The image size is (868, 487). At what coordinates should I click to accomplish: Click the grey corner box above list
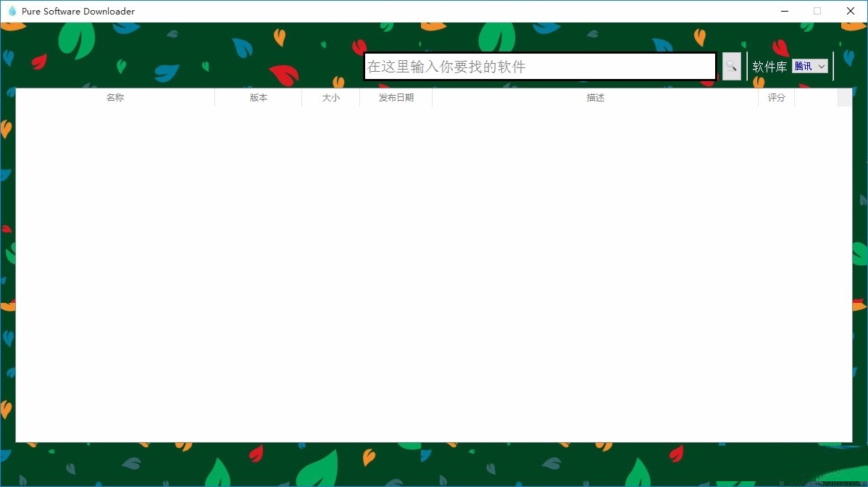[845, 98]
